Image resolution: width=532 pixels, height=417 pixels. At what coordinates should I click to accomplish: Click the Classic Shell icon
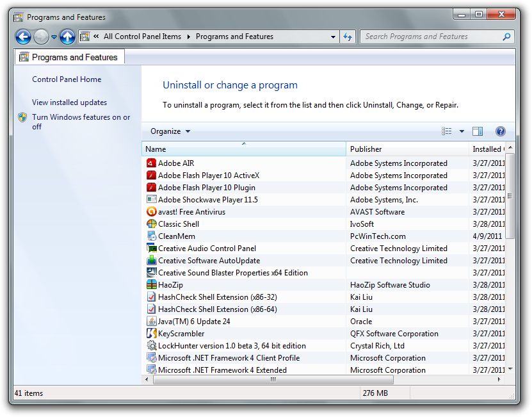click(151, 224)
